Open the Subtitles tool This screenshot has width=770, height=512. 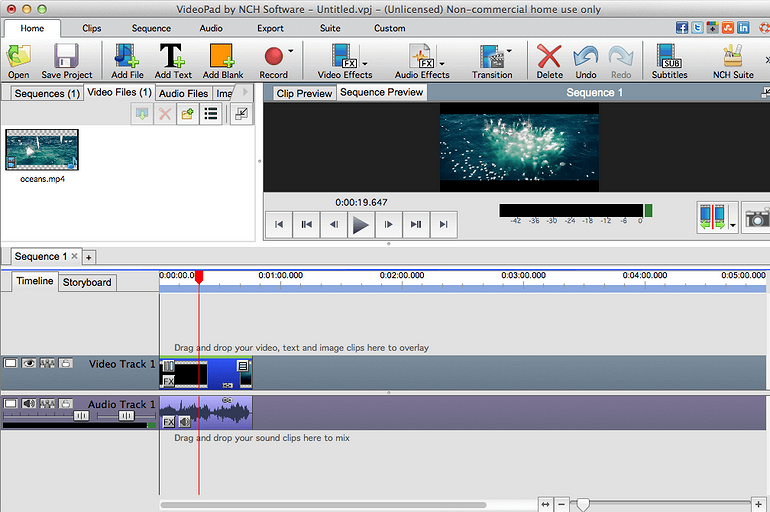(669, 60)
